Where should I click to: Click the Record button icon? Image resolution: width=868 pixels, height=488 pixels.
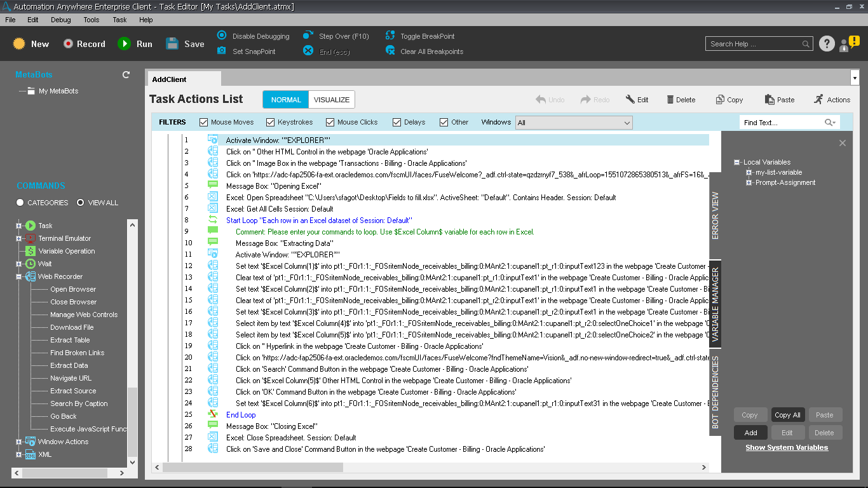pyautogui.click(x=68, y=44)
